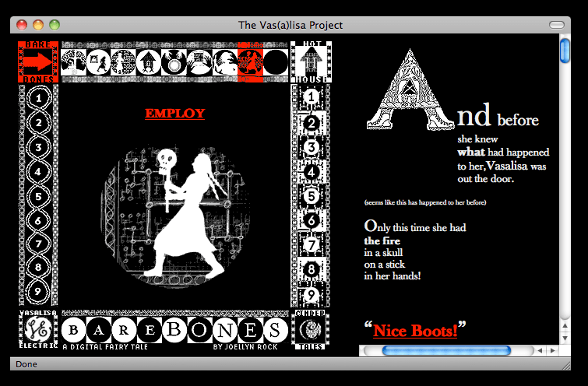This screenshot has height=386, width=588.
Task: Open the Hot House arrow icon
Action: click(311, 62)
